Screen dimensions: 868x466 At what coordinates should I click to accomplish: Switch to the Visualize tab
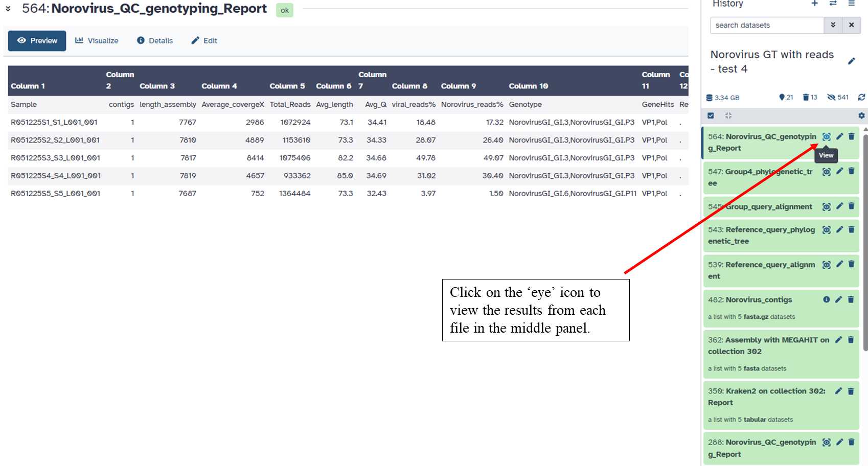click(97, 41)
